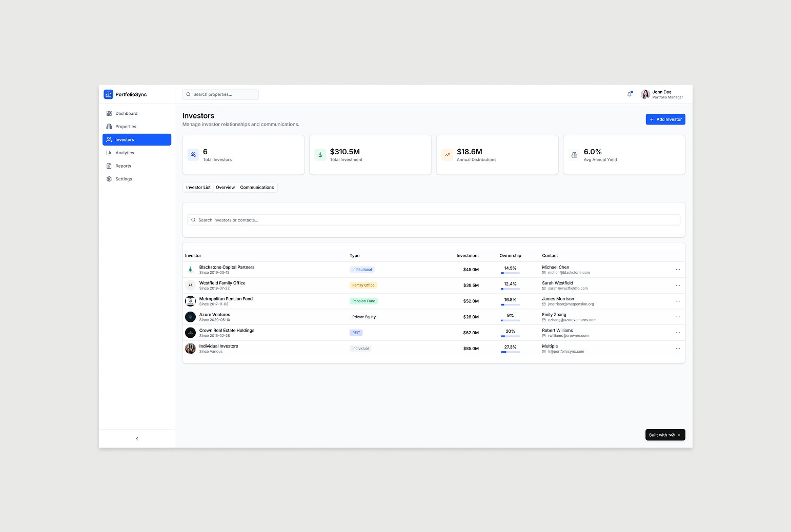Click the Investor column header
791x532 pixels.
(193, 256)
